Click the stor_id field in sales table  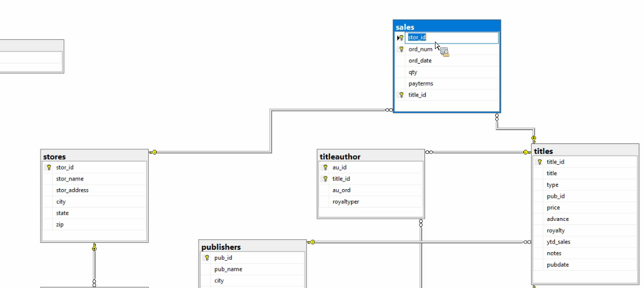coord(452,38)
